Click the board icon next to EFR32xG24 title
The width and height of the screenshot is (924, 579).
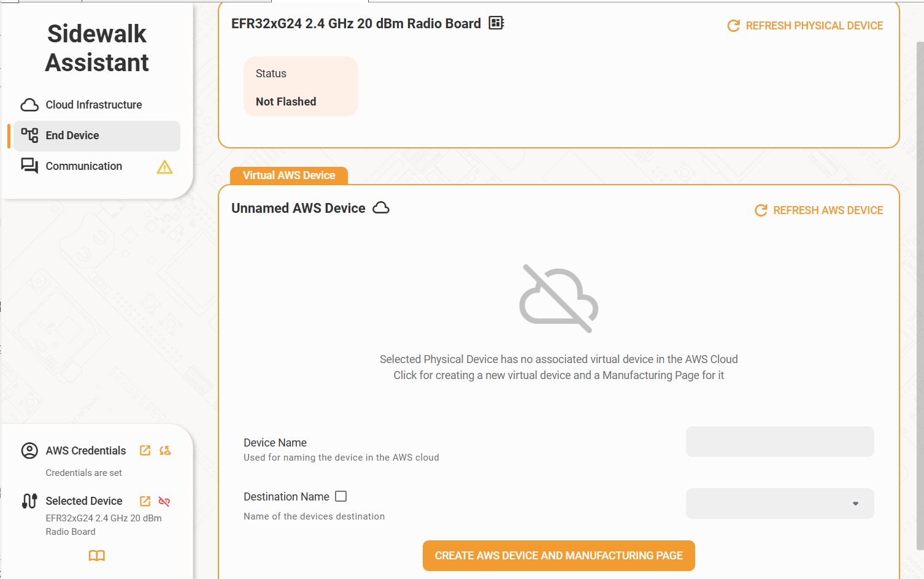pos(496,23)
